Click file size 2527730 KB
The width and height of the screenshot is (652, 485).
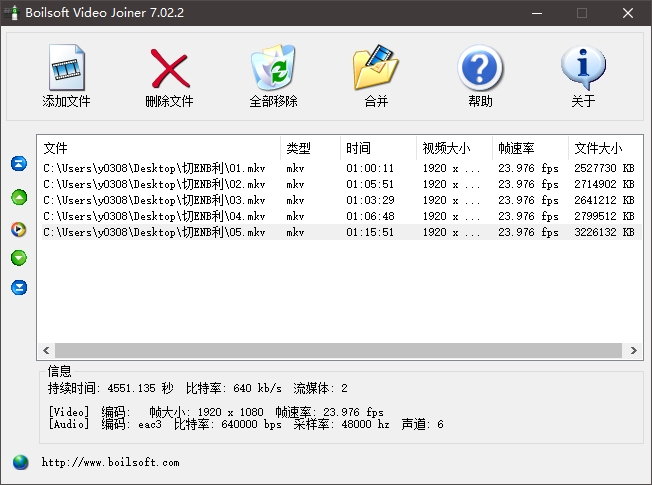(x=604, y=168)
